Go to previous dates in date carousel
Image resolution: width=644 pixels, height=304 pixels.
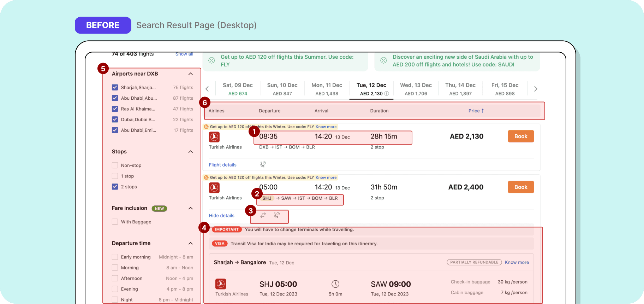click(207, 89)
